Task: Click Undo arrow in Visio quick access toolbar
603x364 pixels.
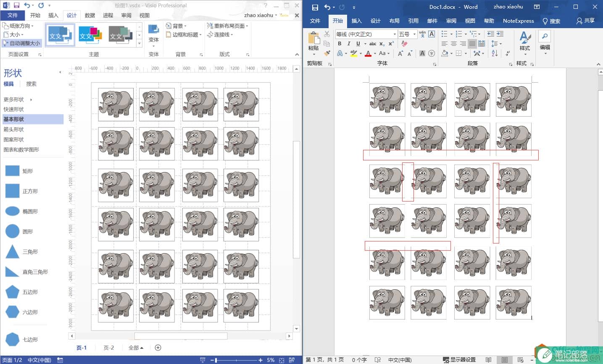Action: click(x=27, y=5)
